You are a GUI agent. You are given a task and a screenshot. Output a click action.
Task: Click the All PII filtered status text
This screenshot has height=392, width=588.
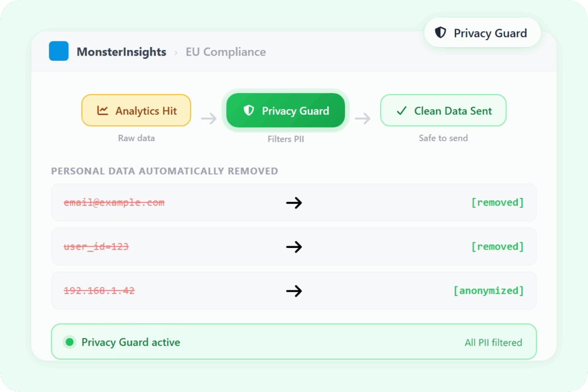pyautogui.click(x=493, y=343)
